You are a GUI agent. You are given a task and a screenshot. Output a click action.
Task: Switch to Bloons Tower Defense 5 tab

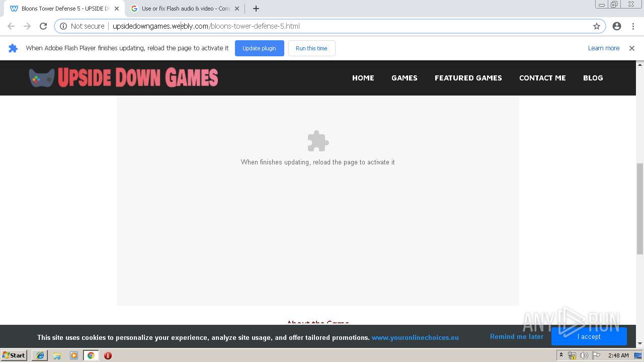(x=64, y=9)
